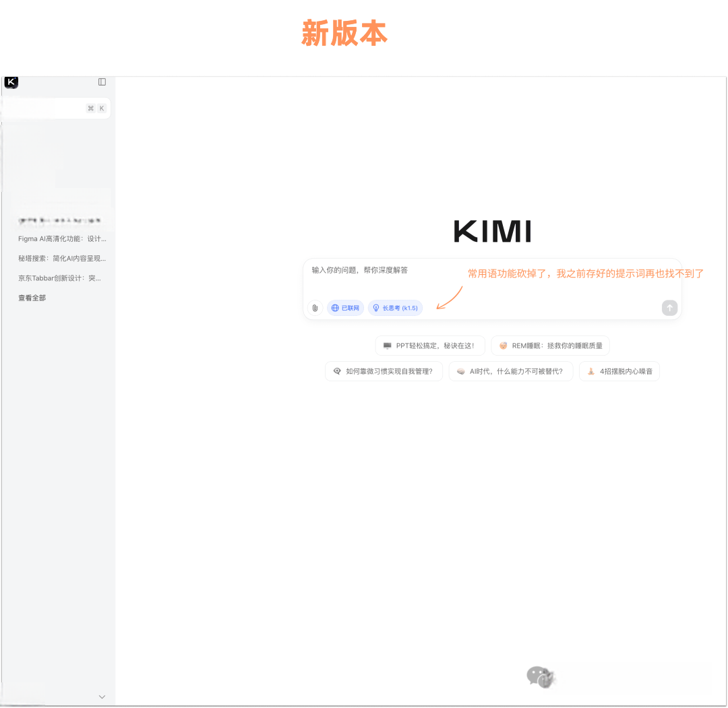Toggle '长思考 (k1.5)' mode
This screenshot has width=728, height=708.
pyautogui.click(x=396, y=308)
